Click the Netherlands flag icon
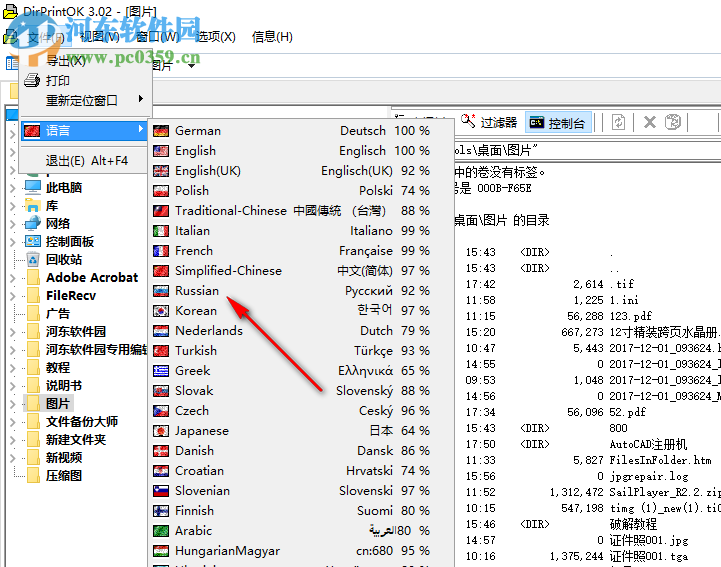Viewport: 721px width, 567px height. 161,331
